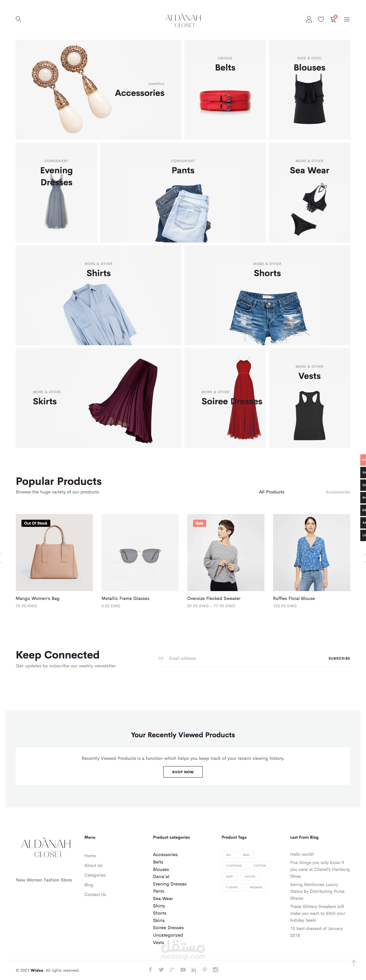Open the search icon in header
This screenshot has width=366, height=980.
click(18, 19)
